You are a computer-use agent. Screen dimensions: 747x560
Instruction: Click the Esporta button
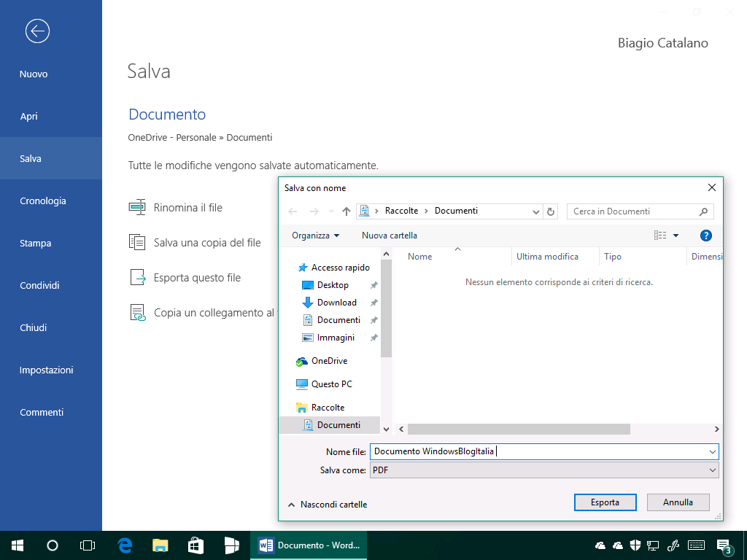point(605,502)
